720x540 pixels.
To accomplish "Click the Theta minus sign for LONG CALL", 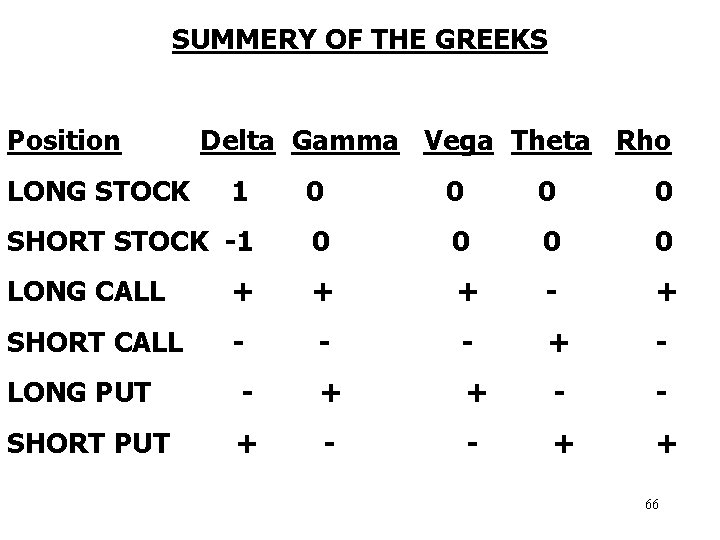I will [552, 290].
